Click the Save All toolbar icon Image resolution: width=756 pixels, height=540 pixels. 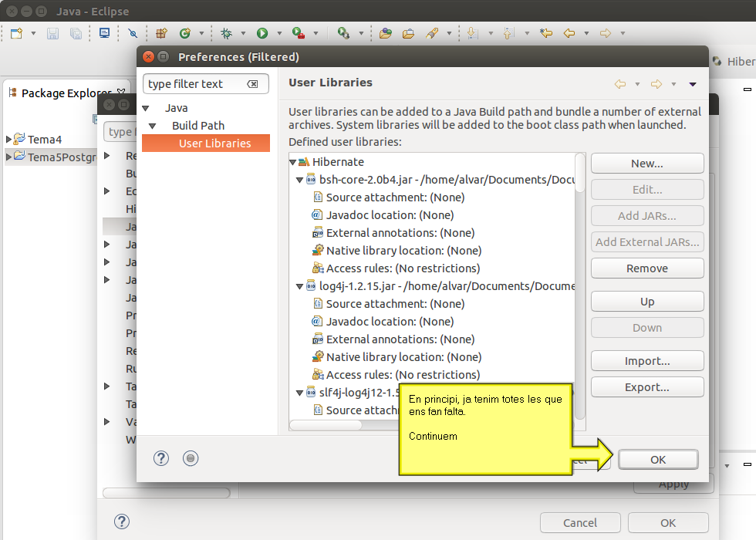click(x=76, y=33)
